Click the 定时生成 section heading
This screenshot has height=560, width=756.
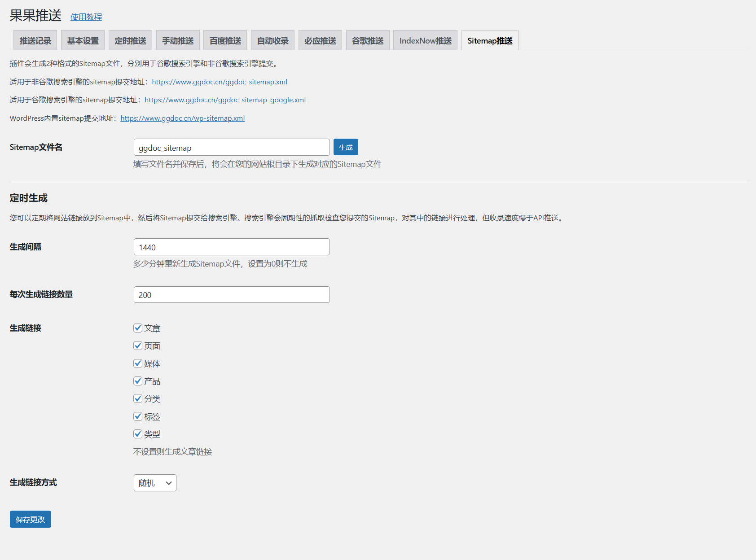[29, 198]
